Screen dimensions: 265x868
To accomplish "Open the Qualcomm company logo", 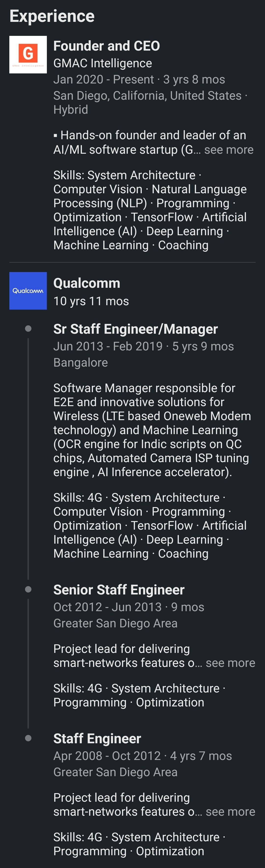I will tap(28, 291).
